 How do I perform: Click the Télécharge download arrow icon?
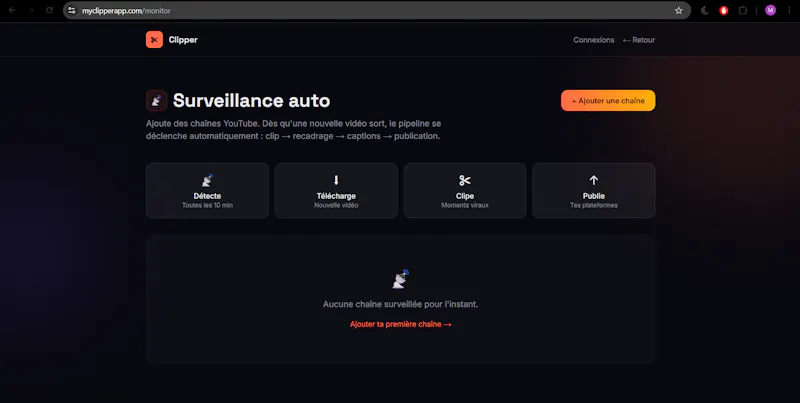(x=336, y=180)
